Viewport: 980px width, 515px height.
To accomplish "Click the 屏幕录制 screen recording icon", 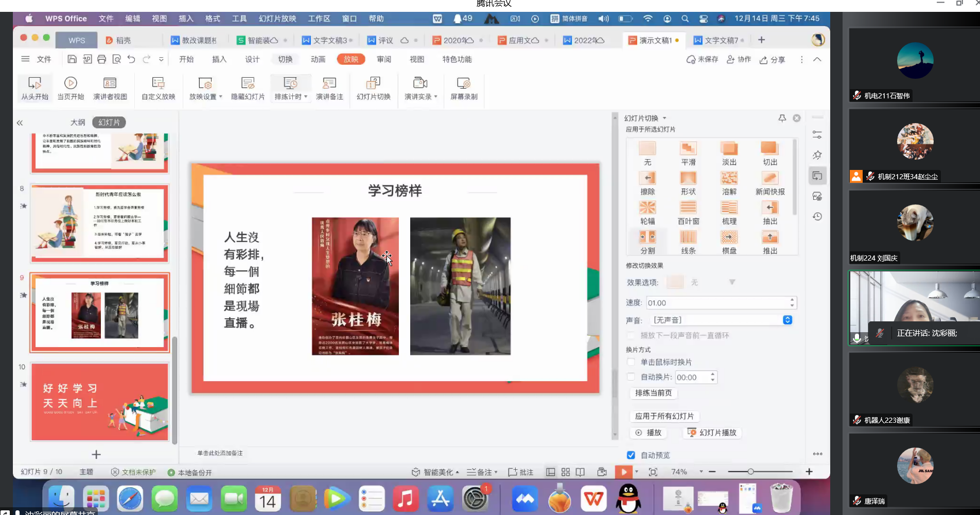I will pos(463,83).
